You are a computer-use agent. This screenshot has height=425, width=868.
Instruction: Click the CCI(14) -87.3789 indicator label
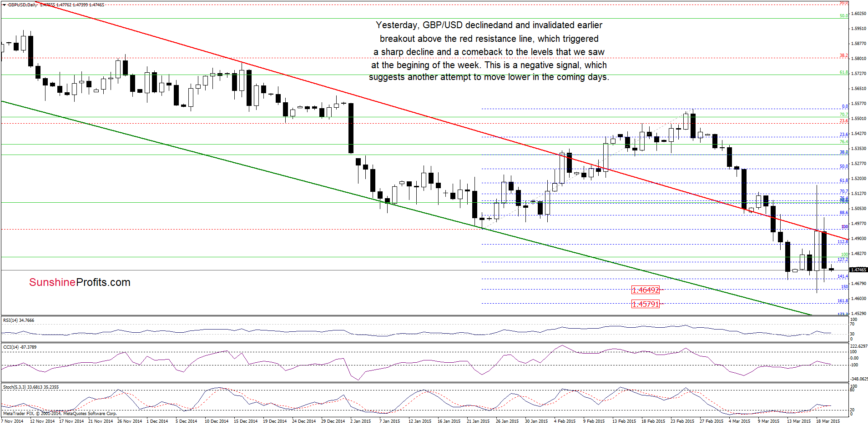tap(20, 347)
